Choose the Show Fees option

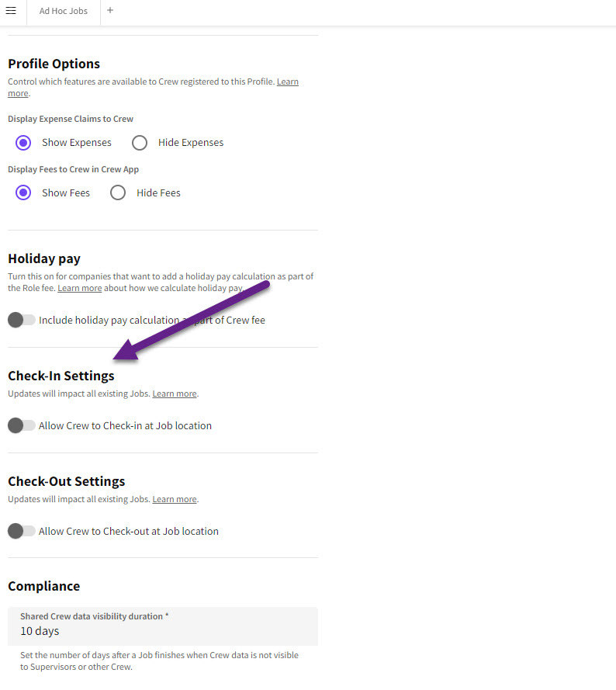pos(23,193)
